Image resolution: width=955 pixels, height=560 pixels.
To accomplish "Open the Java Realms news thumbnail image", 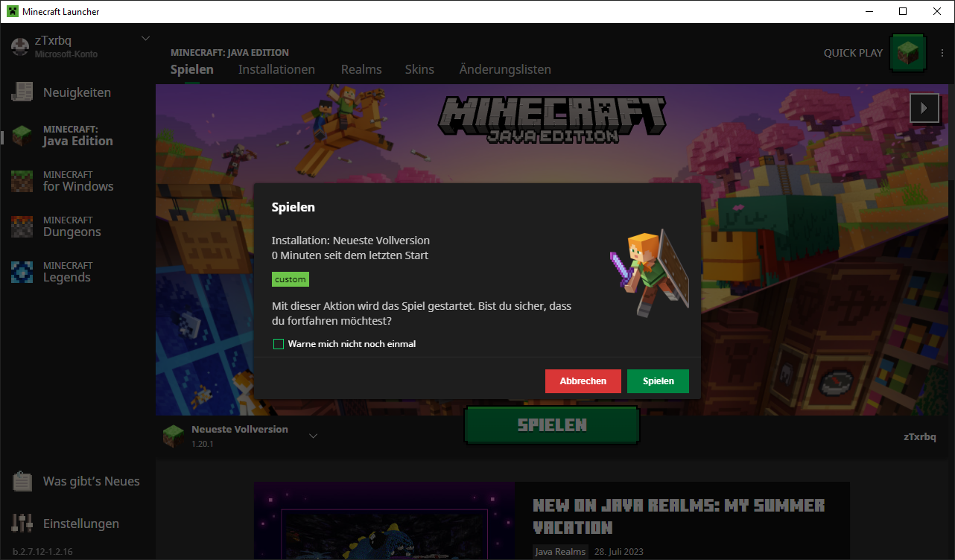I will point(384,521).
